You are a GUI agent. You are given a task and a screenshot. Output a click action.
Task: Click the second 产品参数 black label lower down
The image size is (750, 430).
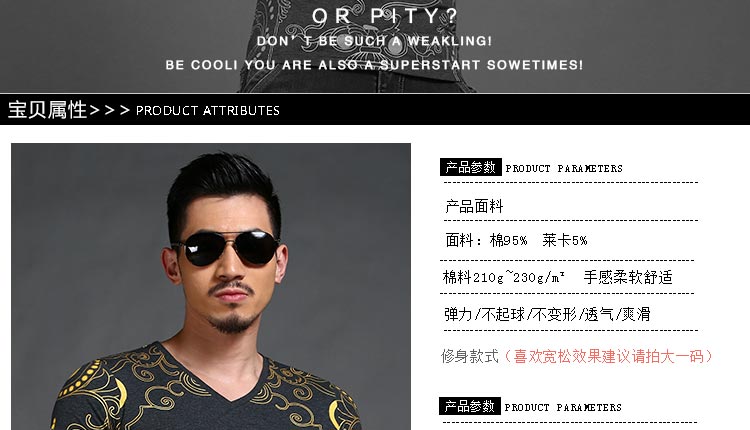click(470, 406)
